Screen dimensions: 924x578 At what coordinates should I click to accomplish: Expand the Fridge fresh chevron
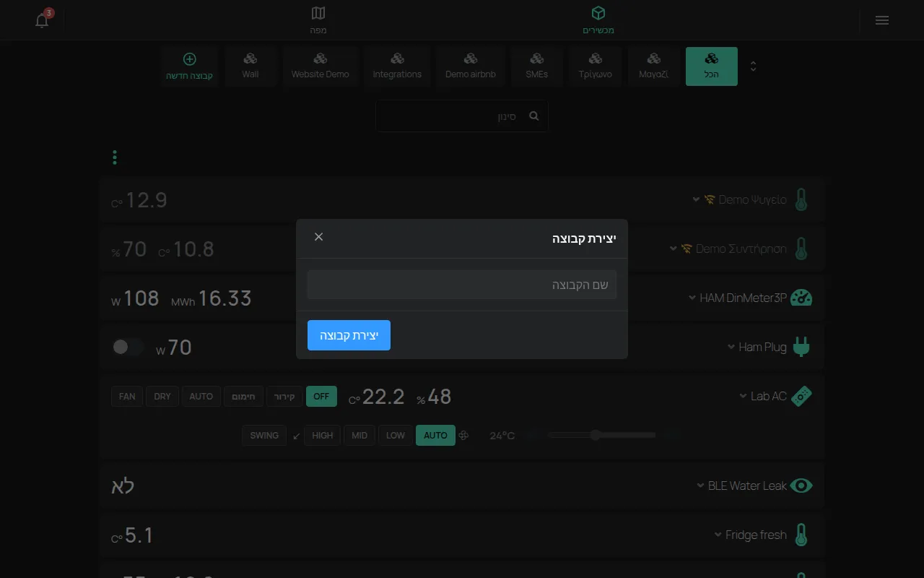pyautogui.click(x=718, y=535)
